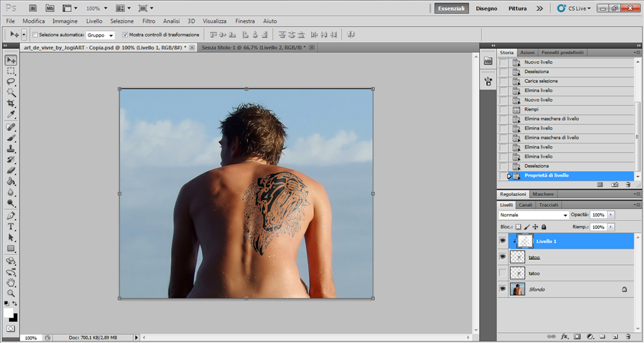
Task: Toggle lock all padlock icon
Action: (544, 227)
